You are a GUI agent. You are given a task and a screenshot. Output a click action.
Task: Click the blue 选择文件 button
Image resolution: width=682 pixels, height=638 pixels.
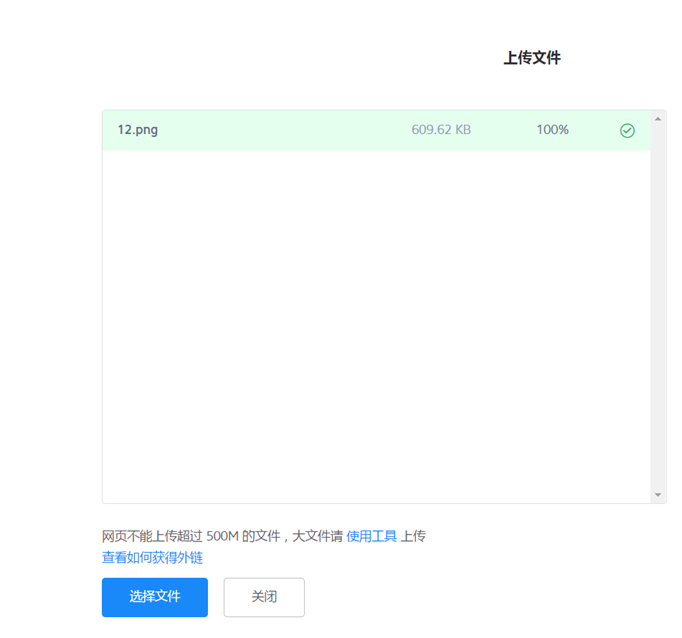coord(155,597)
